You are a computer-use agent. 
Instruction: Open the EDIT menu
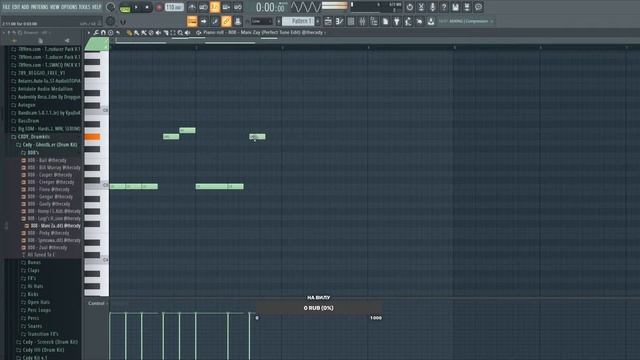(16, 7)
